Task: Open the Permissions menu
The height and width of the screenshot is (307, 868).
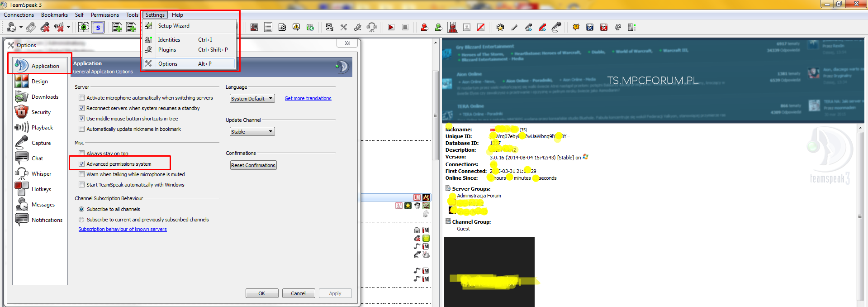Action: tap(104, 15)
